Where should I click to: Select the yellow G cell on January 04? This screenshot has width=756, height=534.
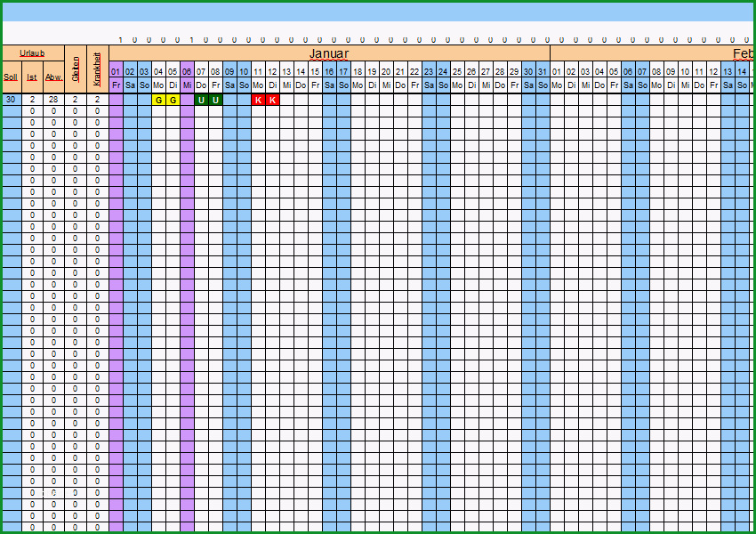coord(158,100)
